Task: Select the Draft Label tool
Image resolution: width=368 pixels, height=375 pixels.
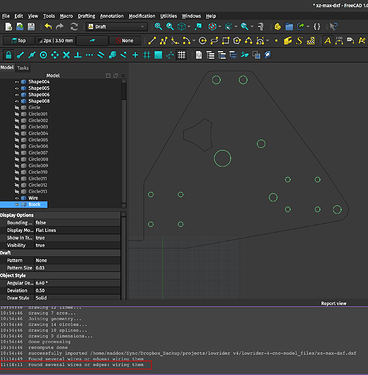Action: coord(350,41)
